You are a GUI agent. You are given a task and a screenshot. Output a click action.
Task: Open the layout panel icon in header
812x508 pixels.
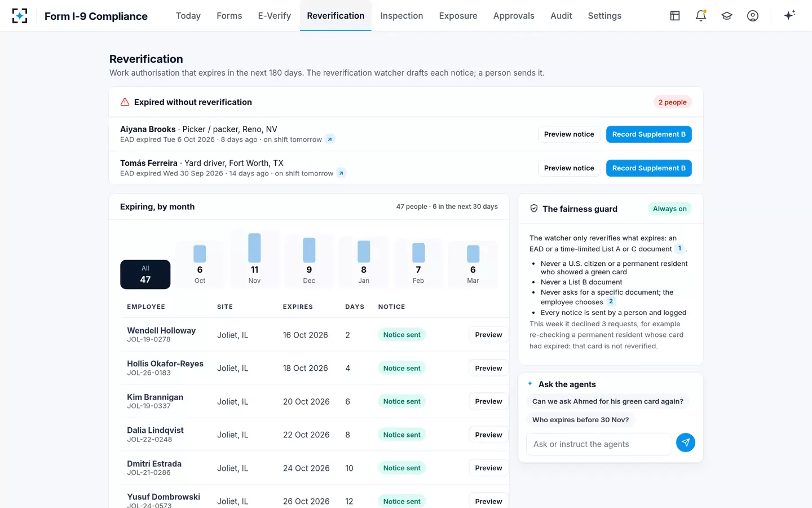(675, 16)
